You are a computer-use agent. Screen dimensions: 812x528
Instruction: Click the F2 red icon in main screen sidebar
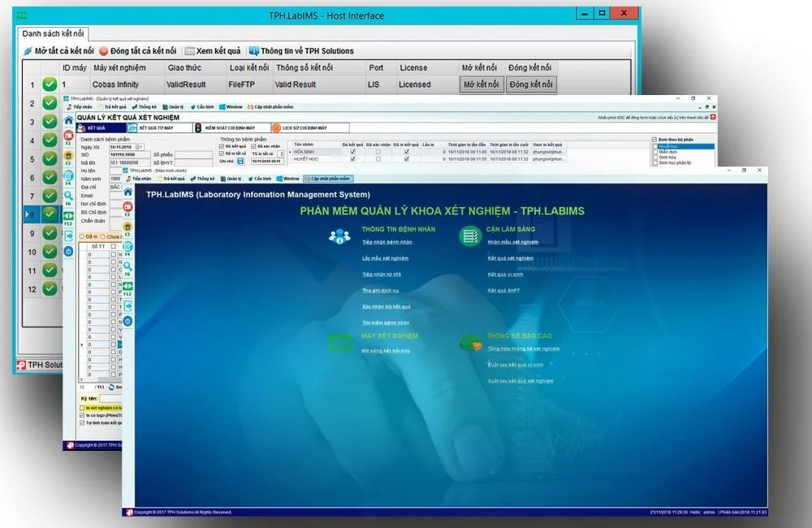pos(128,207)
